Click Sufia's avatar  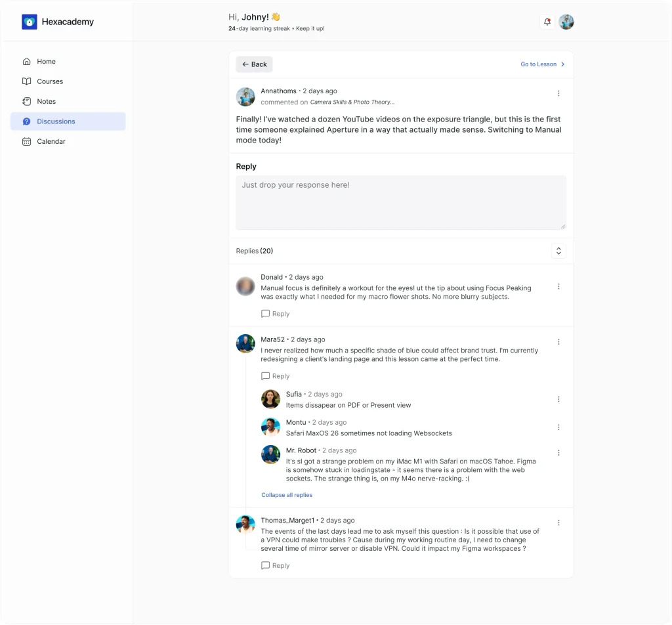tap(271, 399)
